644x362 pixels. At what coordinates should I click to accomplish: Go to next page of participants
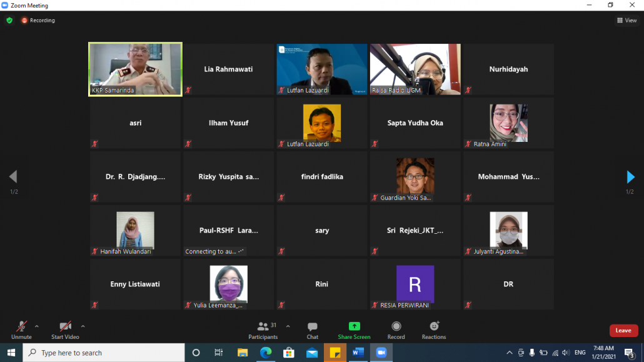630,177
